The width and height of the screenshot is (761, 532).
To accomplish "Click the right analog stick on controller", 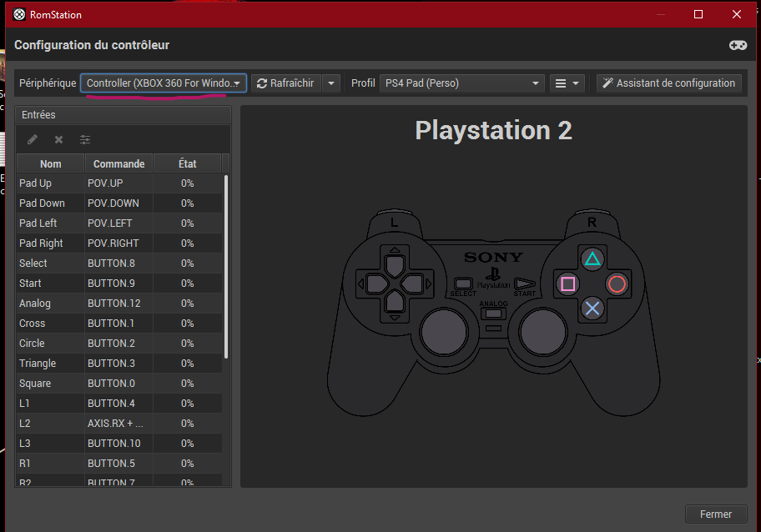I will pos(543,333).
